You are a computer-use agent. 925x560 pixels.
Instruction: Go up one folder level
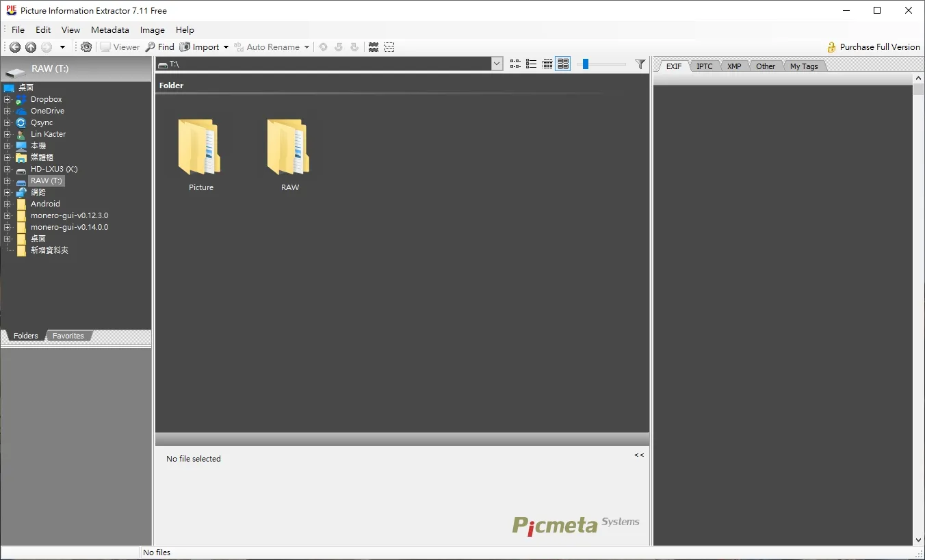click(31, 47)
